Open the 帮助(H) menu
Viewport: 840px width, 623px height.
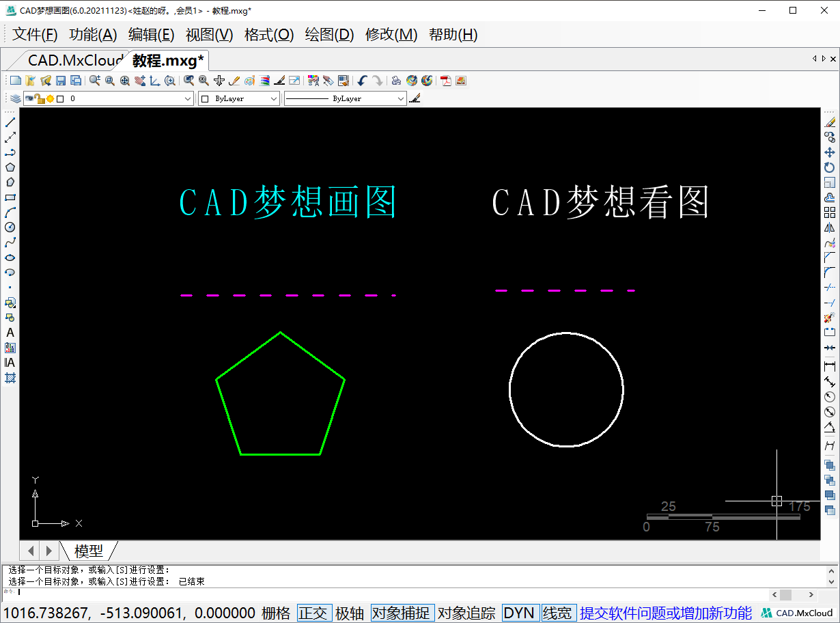point(453,35)
